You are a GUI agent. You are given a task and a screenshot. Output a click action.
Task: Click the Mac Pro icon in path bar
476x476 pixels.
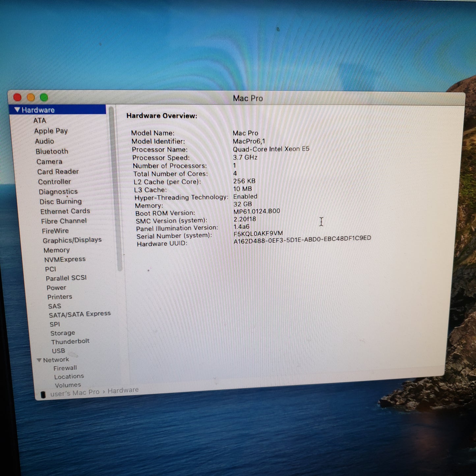(x=43, y=394)
